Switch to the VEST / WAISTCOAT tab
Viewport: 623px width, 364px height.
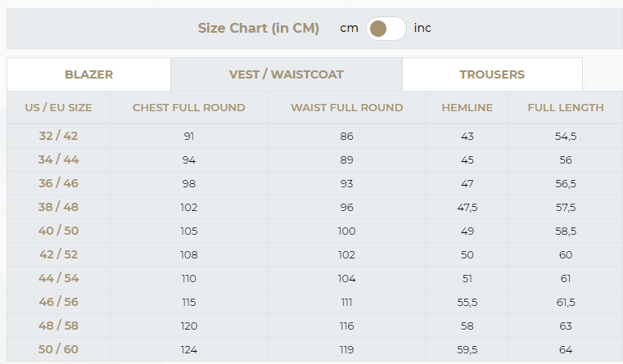287,74
